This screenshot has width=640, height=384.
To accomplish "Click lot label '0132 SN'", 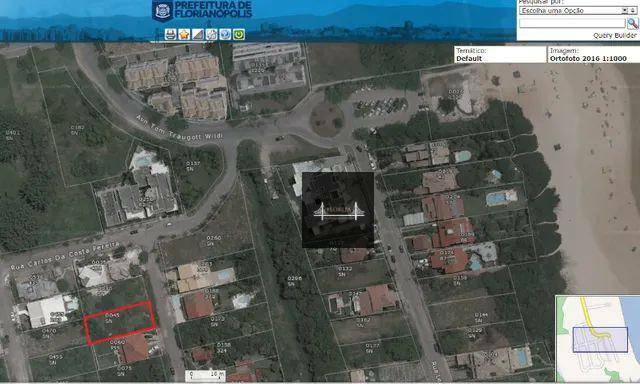I will (x=345, y=272).
